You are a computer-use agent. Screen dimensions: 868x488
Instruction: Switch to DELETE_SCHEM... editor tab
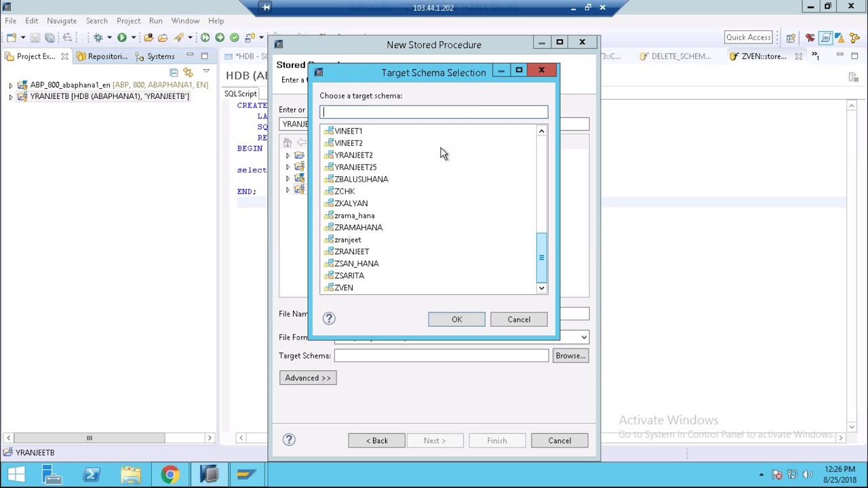tap(675, 56)
